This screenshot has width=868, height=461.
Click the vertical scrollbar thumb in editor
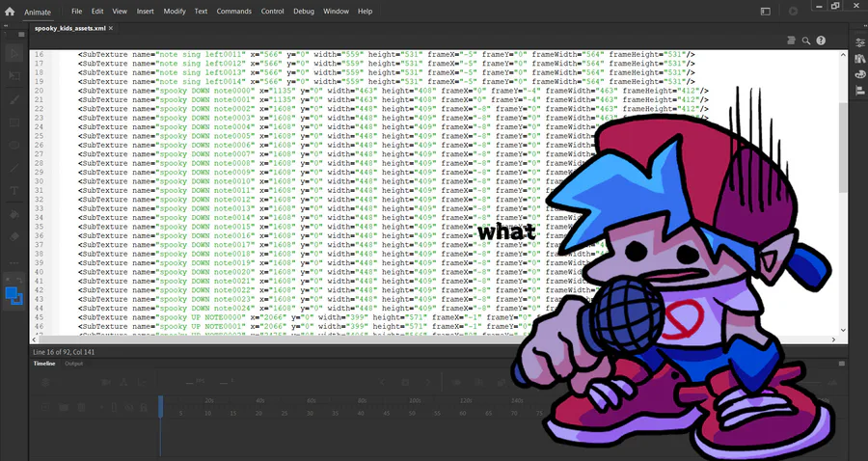click(x=843, y=148)
